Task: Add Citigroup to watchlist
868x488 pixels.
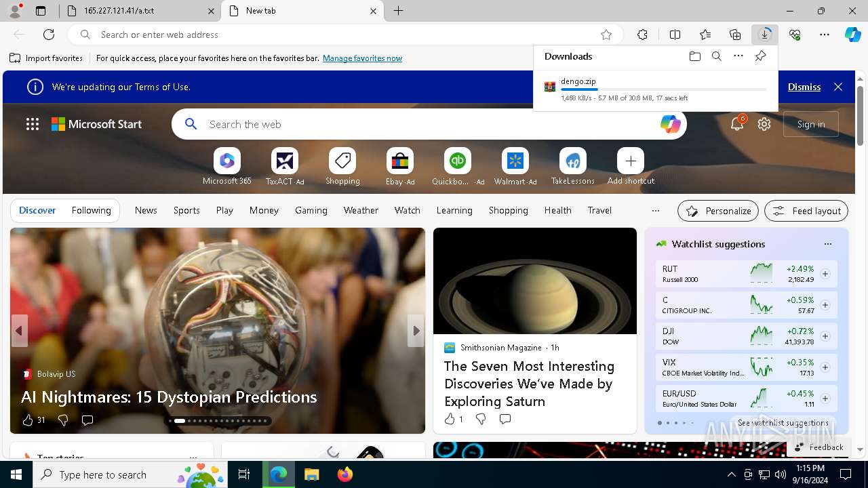Action: click(x=825, y=305)
